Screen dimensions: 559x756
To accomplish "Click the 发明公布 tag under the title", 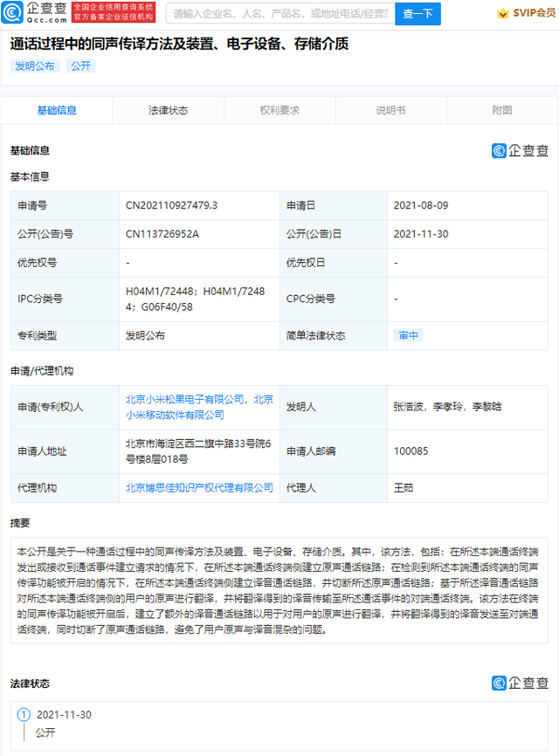I will [x=35, y=66].
